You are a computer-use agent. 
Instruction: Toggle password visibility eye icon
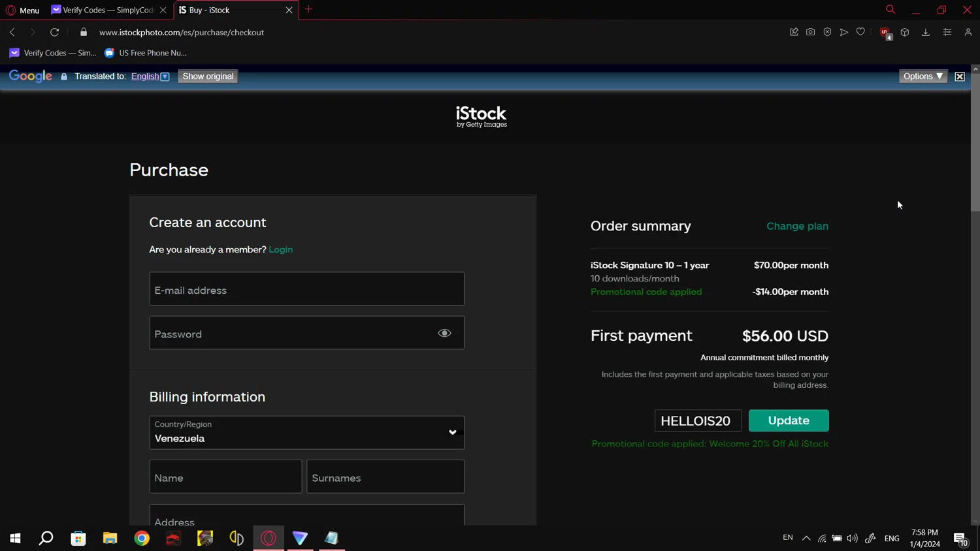pyautogui.click(x=444, y=333)
